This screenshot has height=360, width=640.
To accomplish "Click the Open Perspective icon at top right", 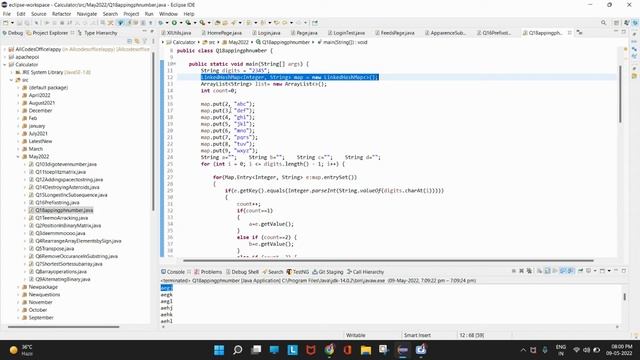I will click(617, 23).
